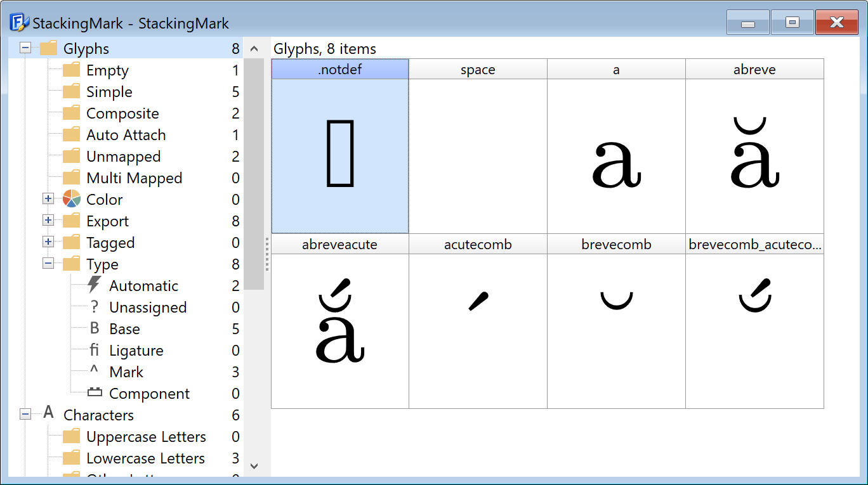Select the Mark caret icon
Screen dimensions: 868x485
click(x=95, y=372)
